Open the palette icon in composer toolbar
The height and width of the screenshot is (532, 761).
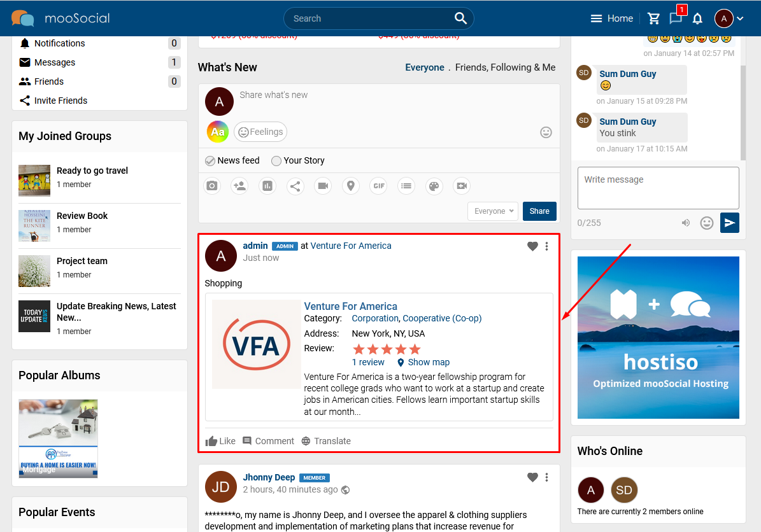[434, 186]
